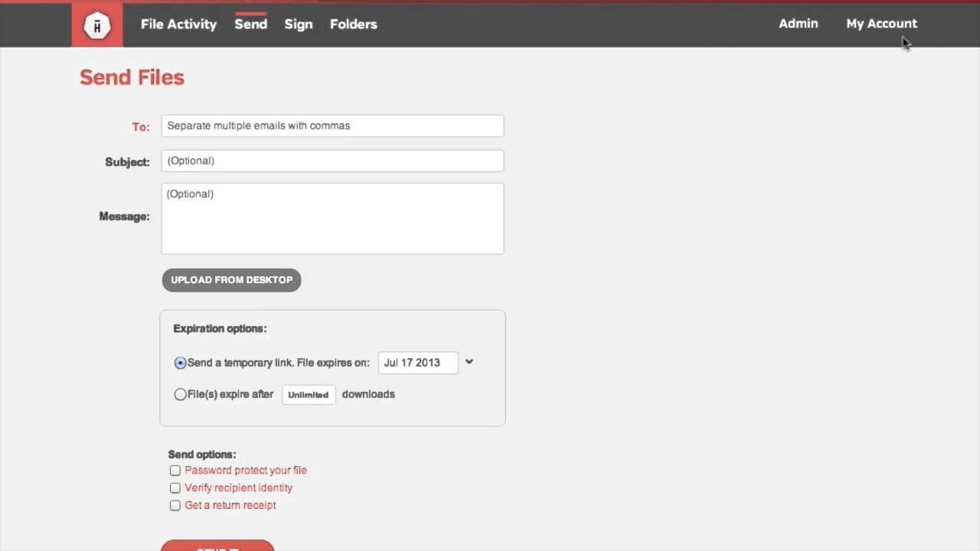Open the Admin link in header
Screen dimensions: 980x551
pos(798,24)
